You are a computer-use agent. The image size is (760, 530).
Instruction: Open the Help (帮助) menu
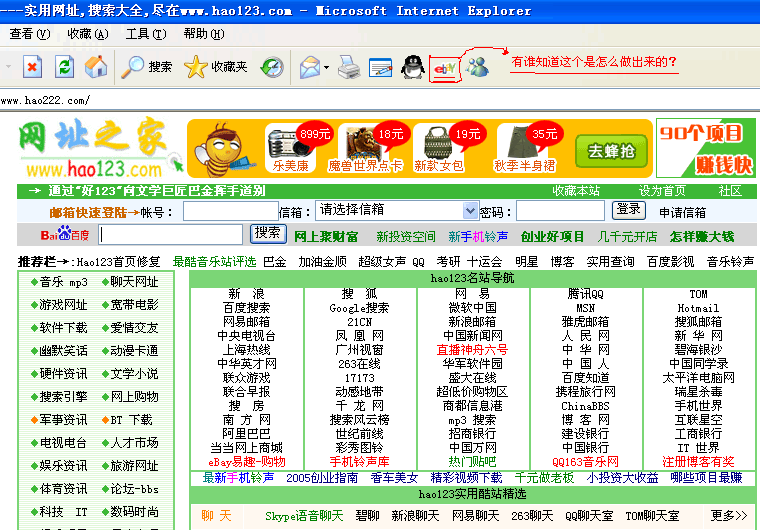coord(204,34)
